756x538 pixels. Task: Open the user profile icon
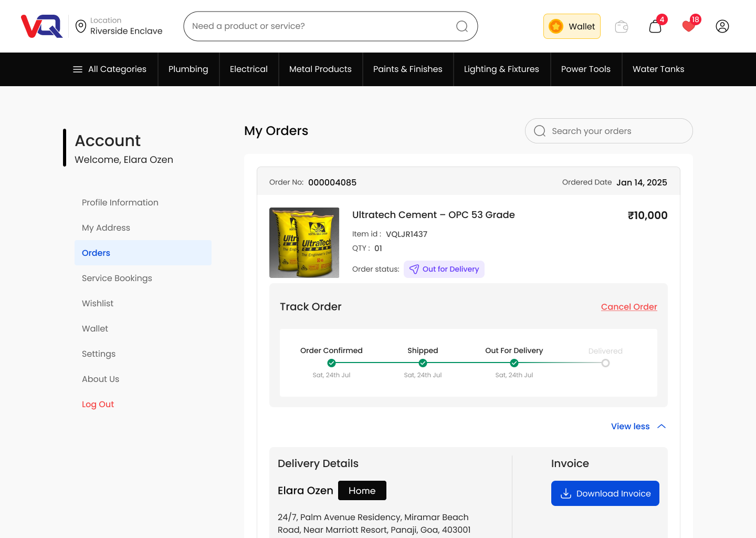click(x=722, y=26)
